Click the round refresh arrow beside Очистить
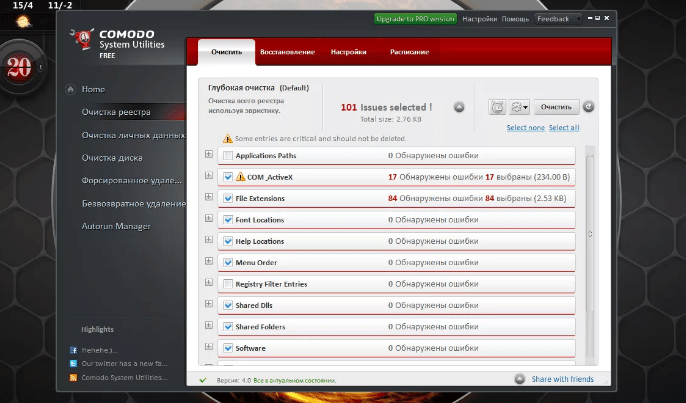 point(588,106)
